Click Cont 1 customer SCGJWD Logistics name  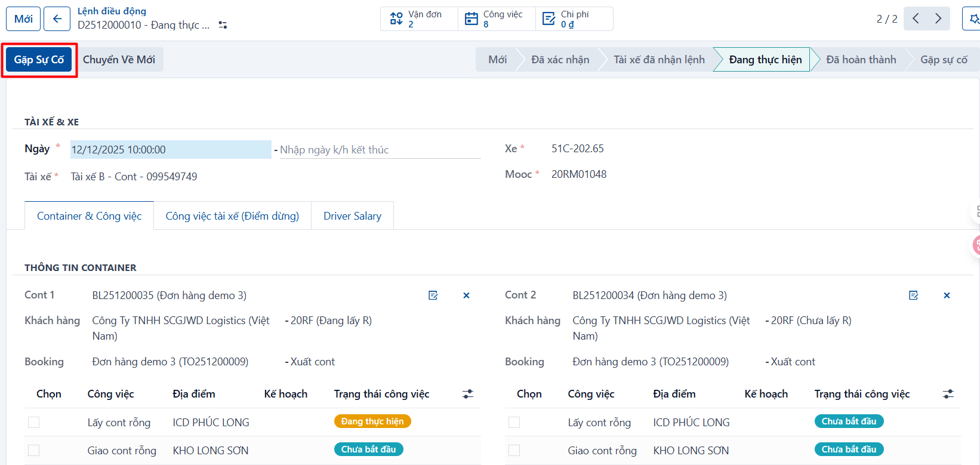(x=181, y=328)
